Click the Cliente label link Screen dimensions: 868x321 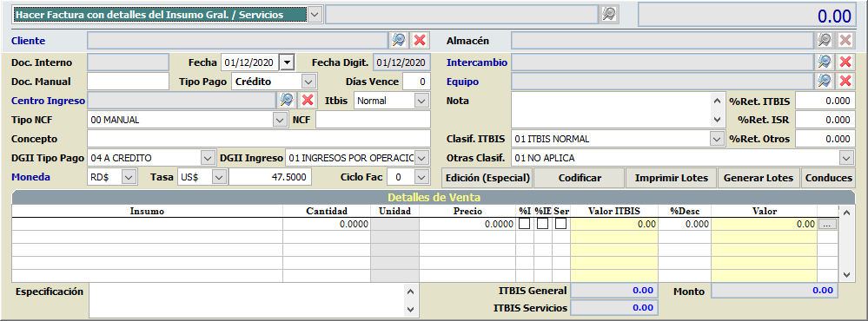pos(28,40)
